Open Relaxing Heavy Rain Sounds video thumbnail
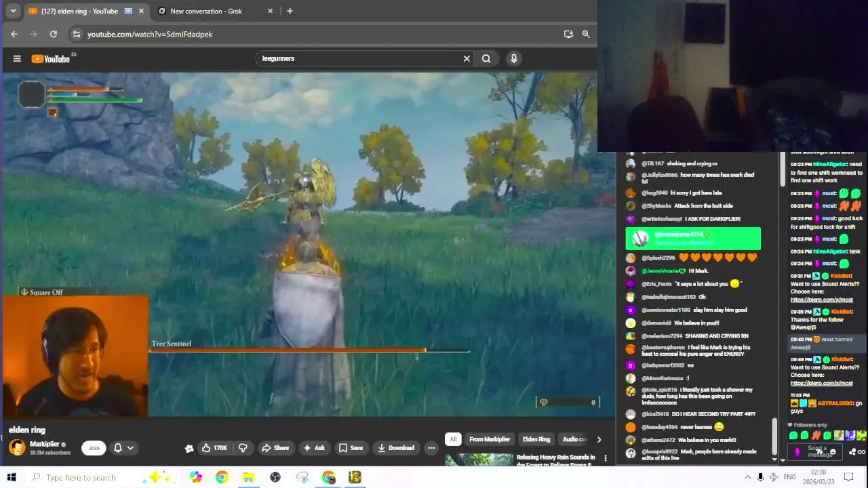The width and height of the screenshot is (868, 488). pyautogui.click(x=479, y=460)
